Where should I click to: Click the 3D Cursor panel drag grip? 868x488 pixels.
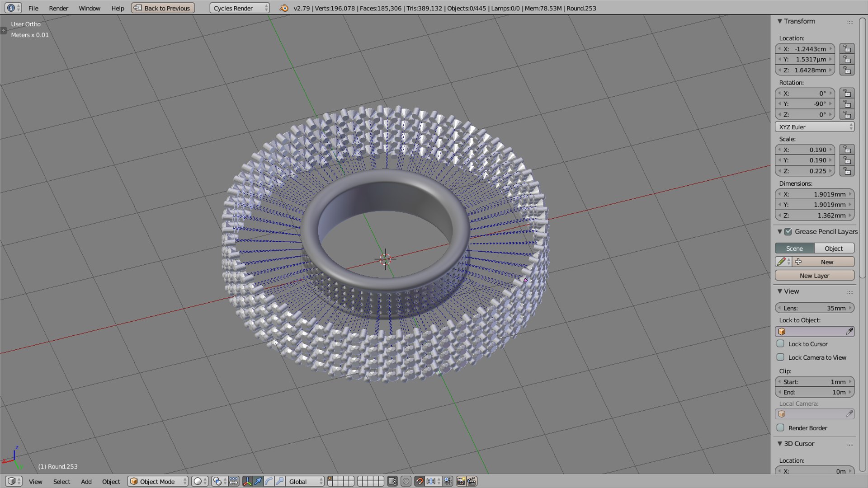point(850,445)
